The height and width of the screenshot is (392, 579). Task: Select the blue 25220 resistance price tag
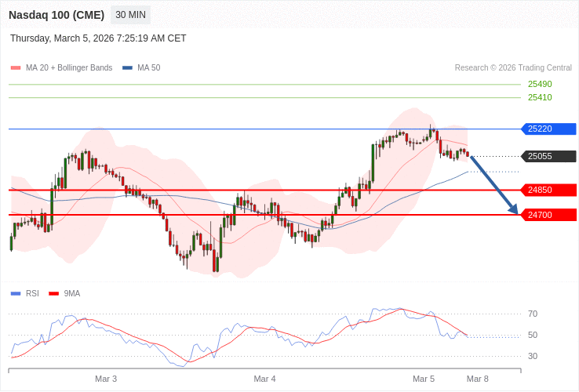point(548,129)
